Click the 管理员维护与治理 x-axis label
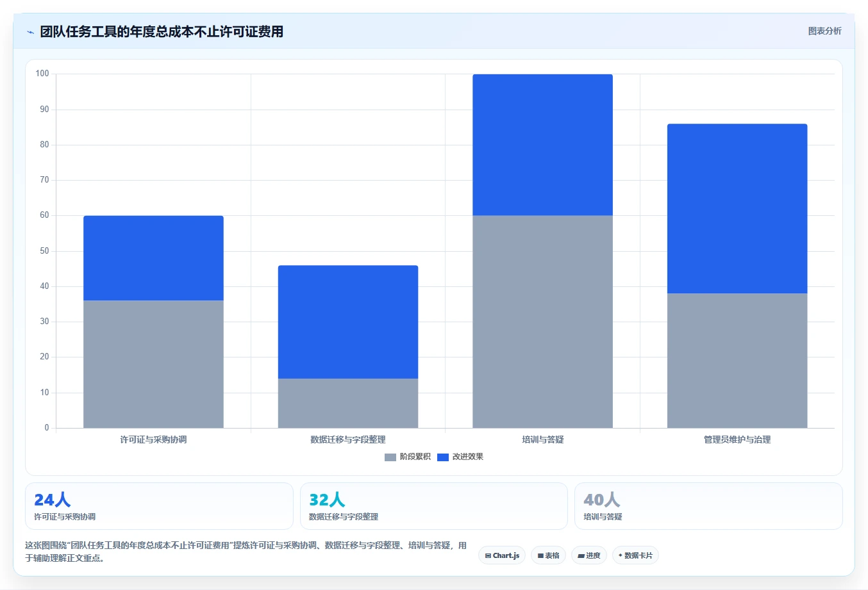 pos(737,439)
